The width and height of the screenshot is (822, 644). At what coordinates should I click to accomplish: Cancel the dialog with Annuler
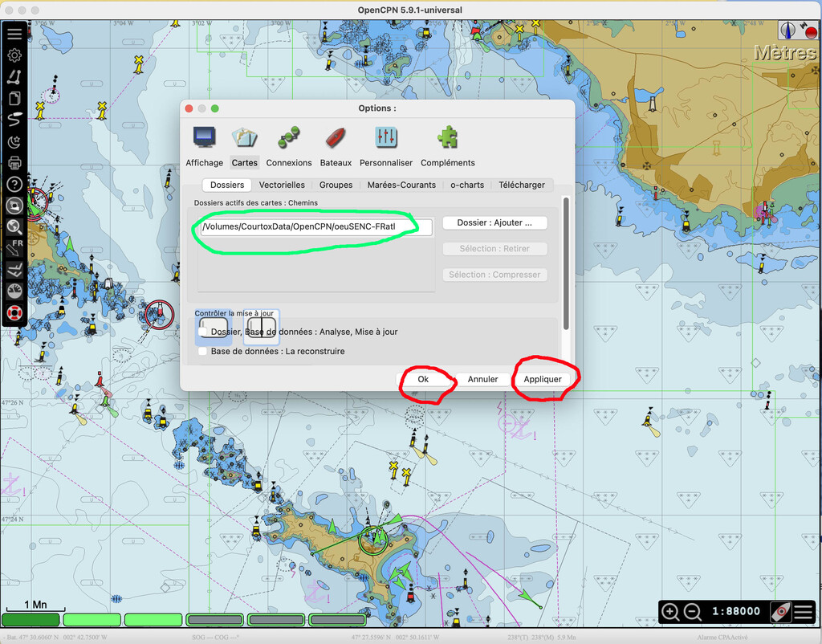click(482, 379)
